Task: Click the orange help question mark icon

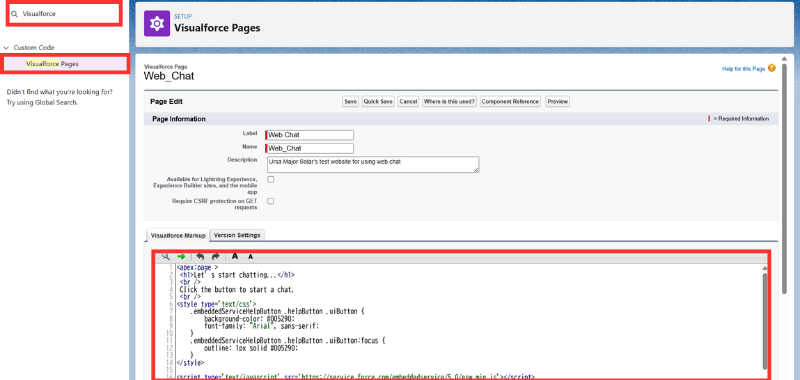Action: tap(771, 68)
